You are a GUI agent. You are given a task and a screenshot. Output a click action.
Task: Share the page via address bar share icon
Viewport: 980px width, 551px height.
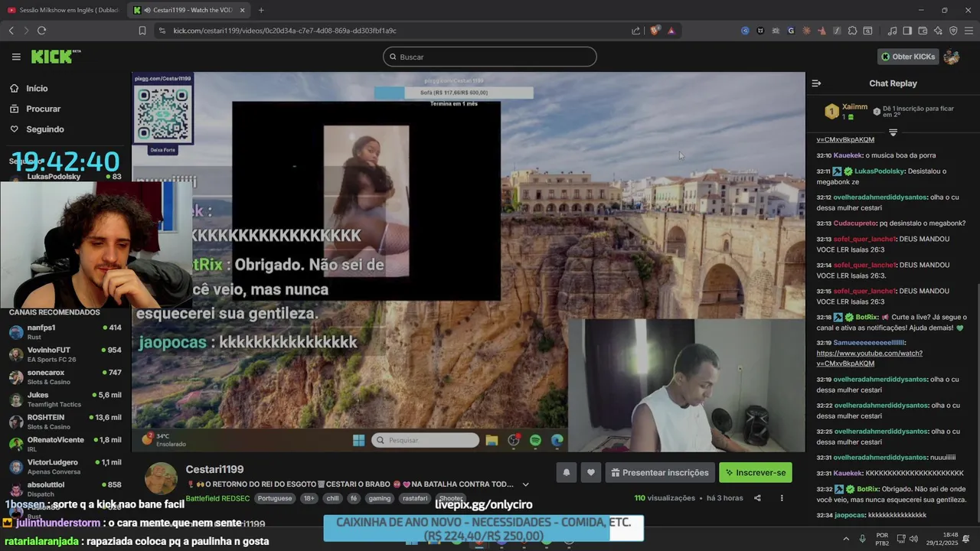tap(635, 31)
